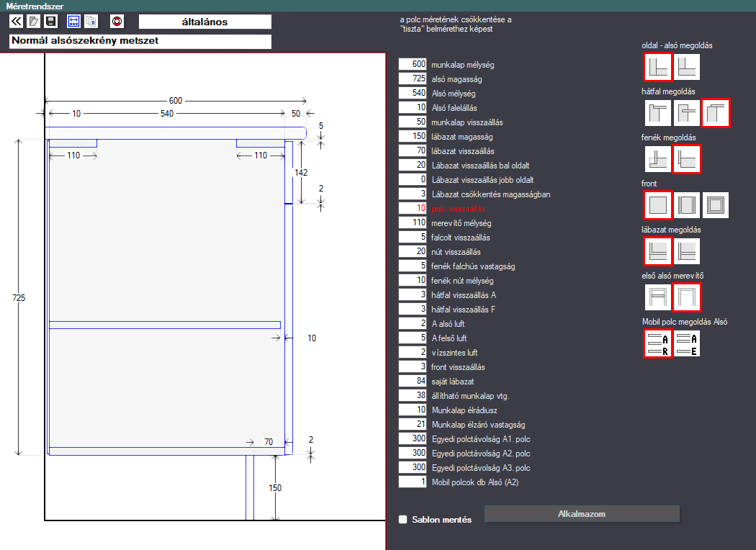Click the double-chevron back icon

coord(16,21)
